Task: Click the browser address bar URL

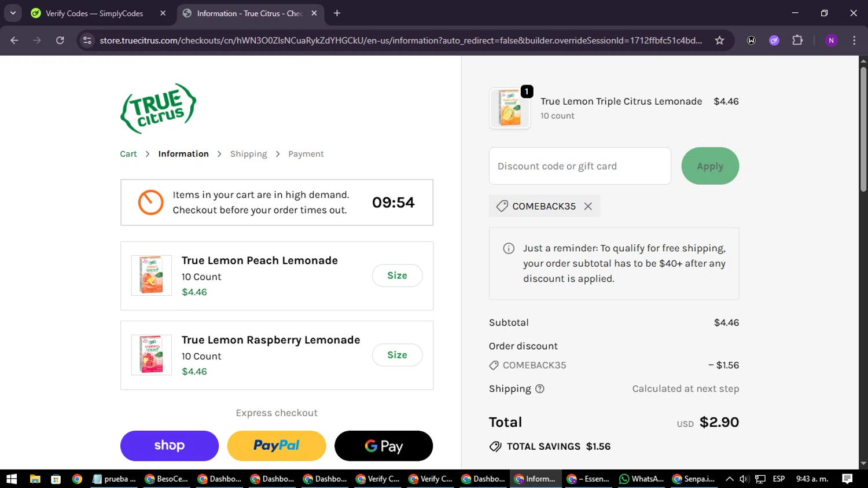Action: (x=400, y=41)
